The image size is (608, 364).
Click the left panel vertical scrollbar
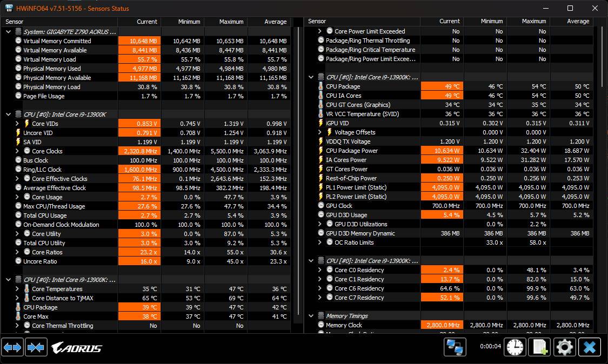point(299,162)
